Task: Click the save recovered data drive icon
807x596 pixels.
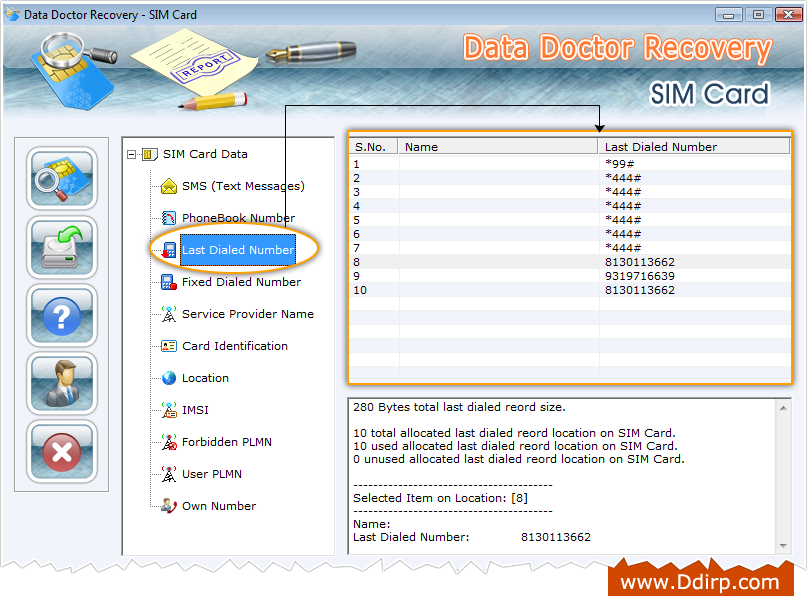Action: point(62,248)
